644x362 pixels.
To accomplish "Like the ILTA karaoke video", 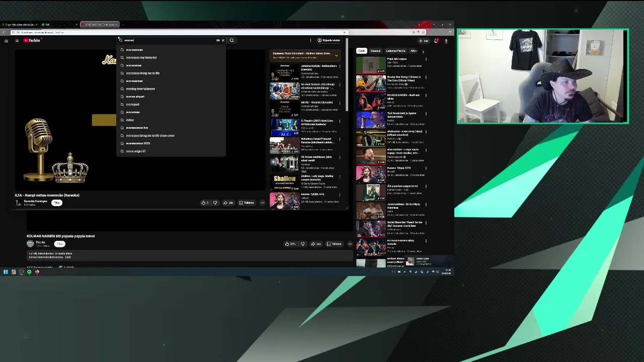I will [205, 203].
